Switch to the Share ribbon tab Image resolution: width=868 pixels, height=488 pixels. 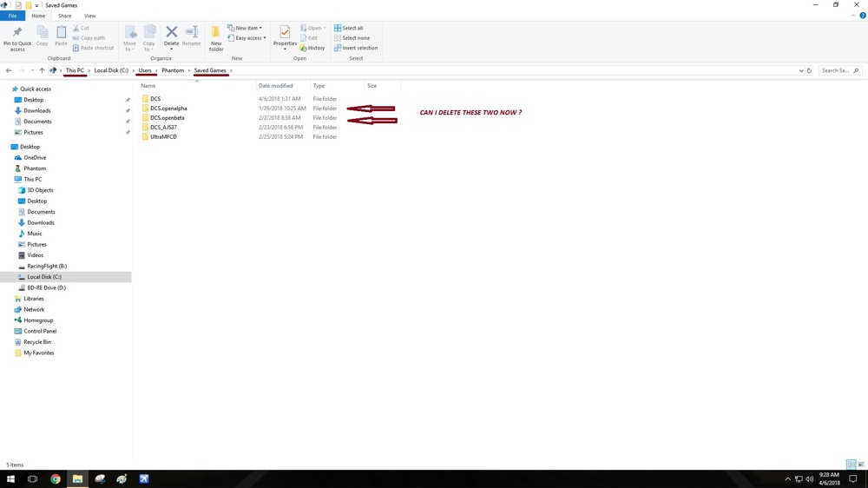pos(65,16)
